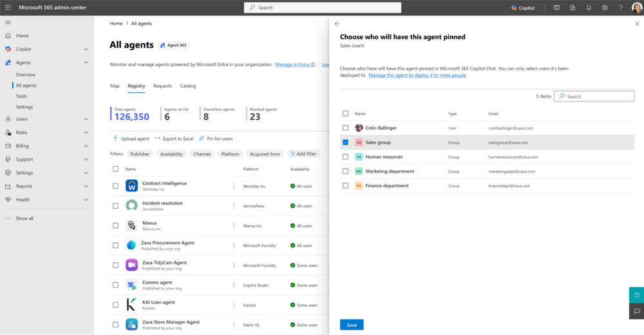The height and width of the screenshot is (335, 644).
Task: Check the Comms agent row checkbox
Action: (x=115, y=285)
